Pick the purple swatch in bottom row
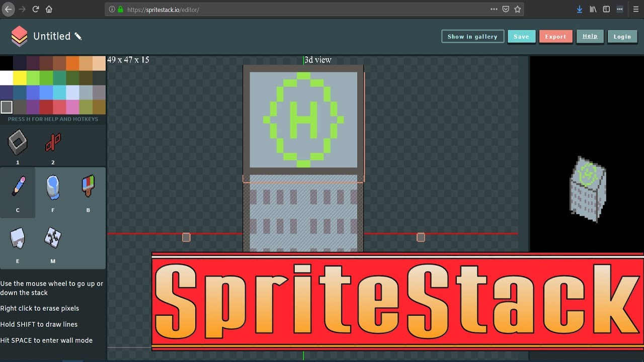The width and height of the screenshot is (644, 362). click(33, 107)
